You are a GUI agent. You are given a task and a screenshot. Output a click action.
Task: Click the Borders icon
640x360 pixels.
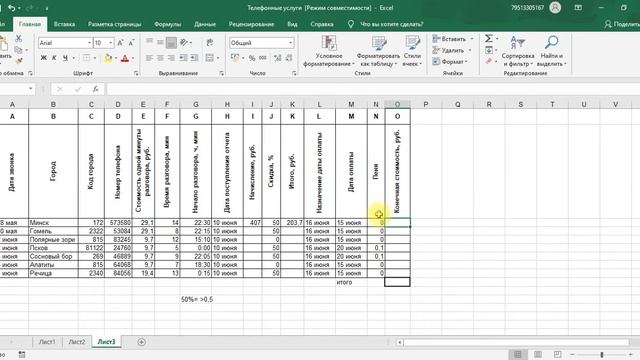coord(86,58)
